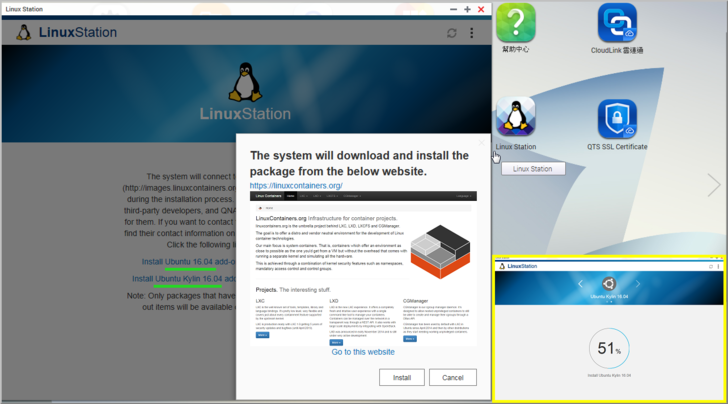Click the LinuxStation penguin logo in header
This screenshot has height=404, width=728.
coord(23,33)
